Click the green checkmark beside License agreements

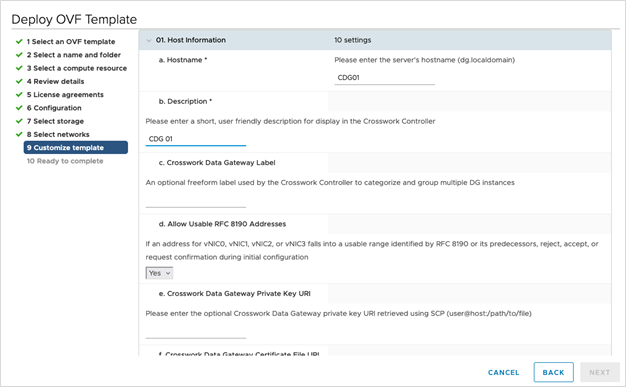19,94
